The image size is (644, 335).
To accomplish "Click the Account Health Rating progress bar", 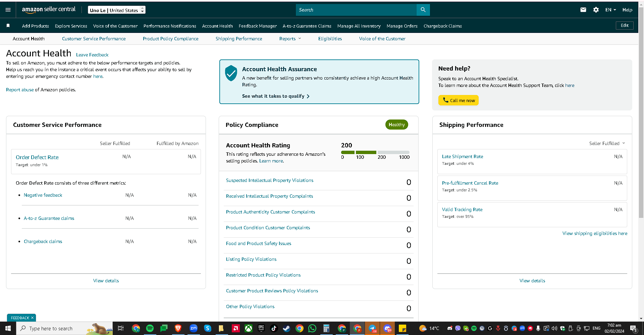I will click(375, 152).
